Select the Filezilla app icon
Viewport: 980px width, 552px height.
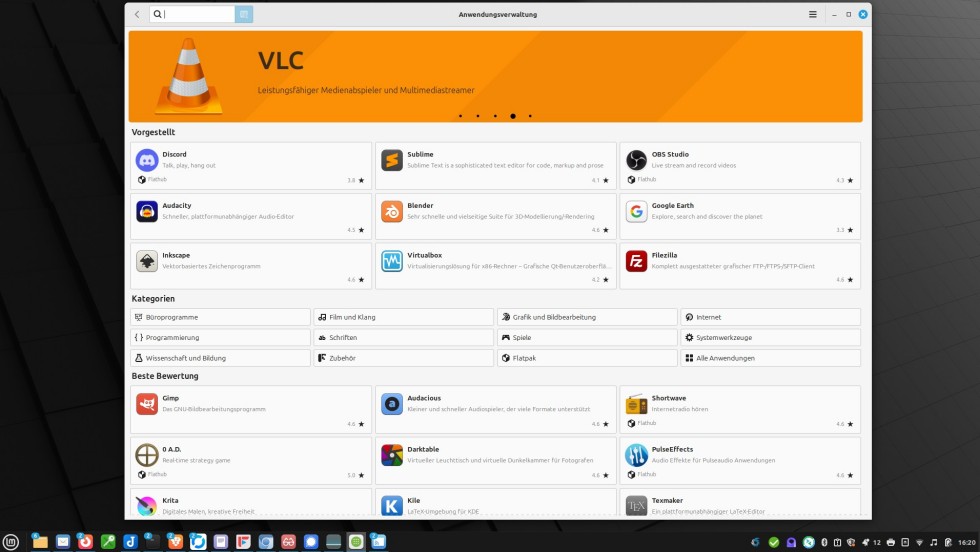point(637,261)
